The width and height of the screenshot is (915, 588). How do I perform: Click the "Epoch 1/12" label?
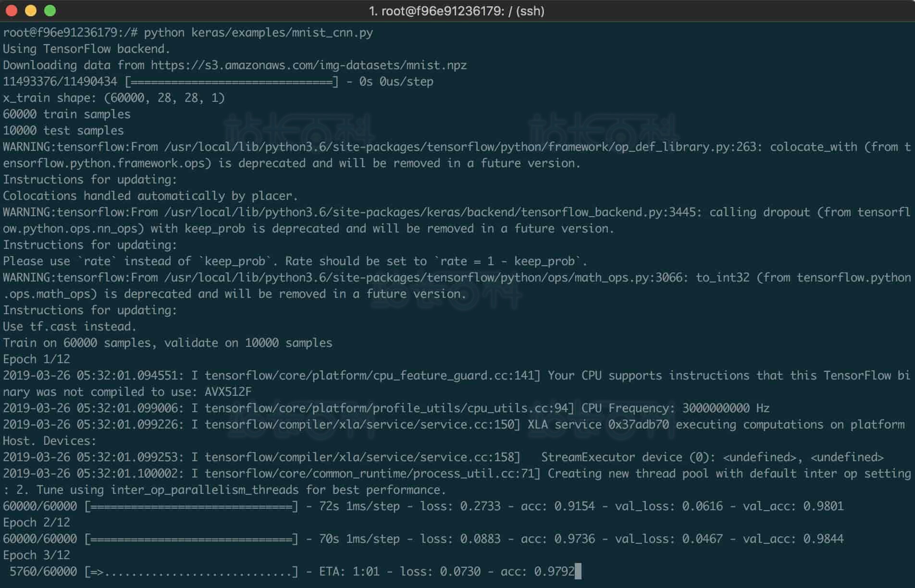[x=37, y=359]
